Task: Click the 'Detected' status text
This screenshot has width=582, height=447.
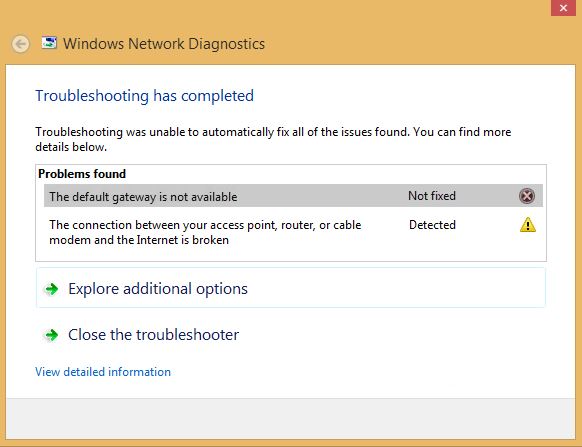Action: click(x=432, y=225)
